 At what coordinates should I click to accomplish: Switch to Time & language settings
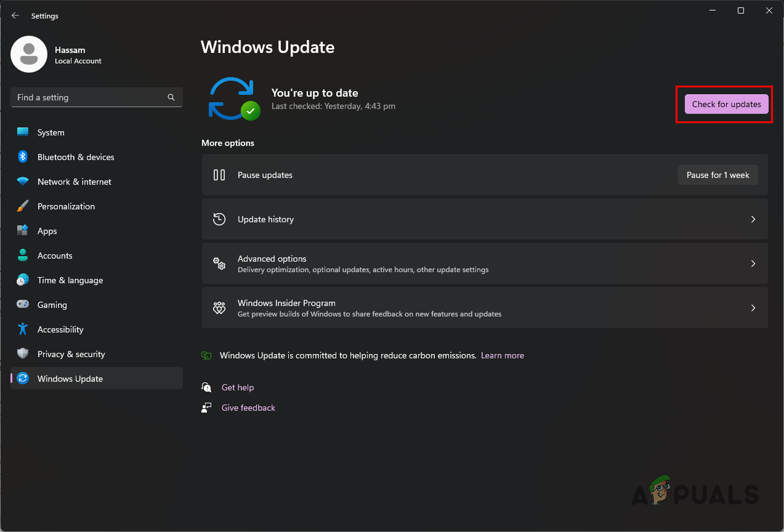70,280
